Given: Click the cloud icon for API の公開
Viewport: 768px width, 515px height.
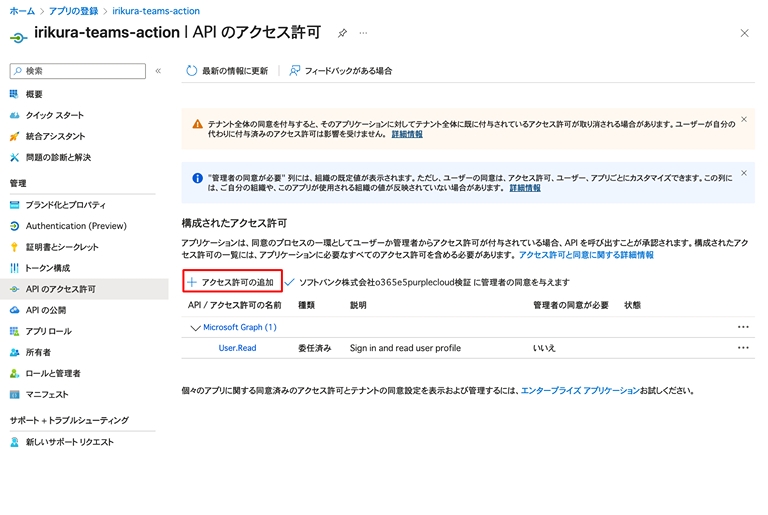Looking at the screenshot, I should pos(14,310).
